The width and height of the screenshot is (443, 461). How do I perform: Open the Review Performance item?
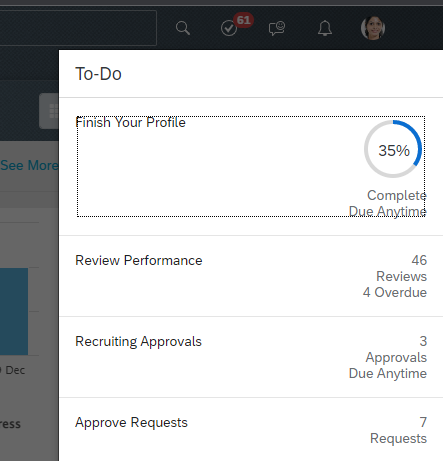pos(251,276)
